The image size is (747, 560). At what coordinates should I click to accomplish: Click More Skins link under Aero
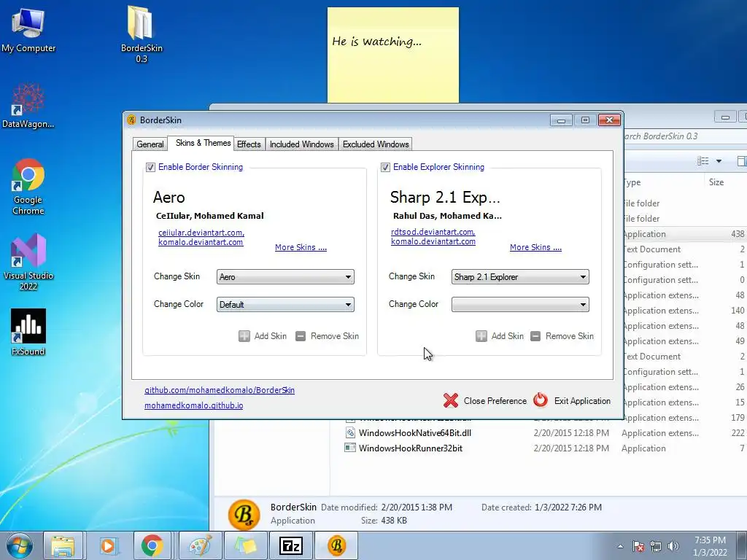pos(301,247)
